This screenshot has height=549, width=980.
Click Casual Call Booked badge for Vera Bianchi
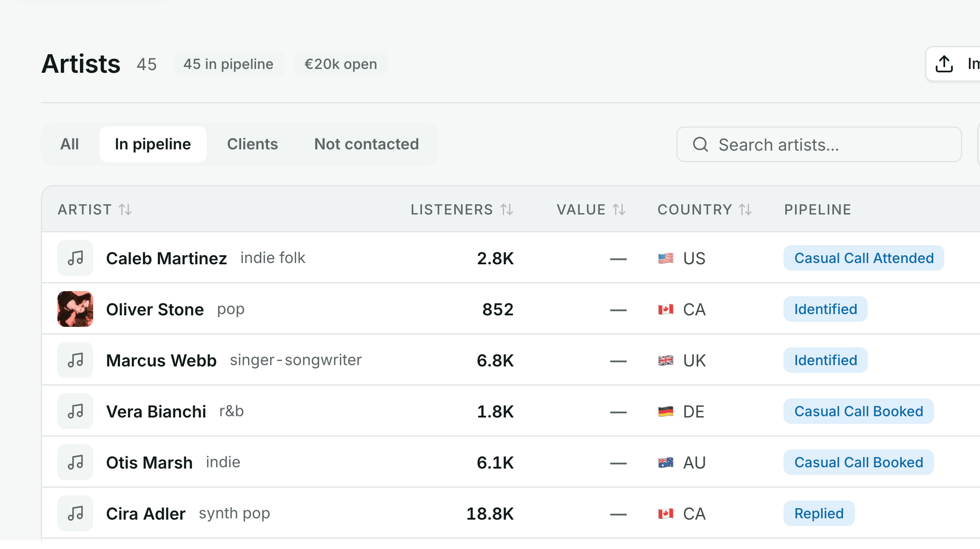(859, 411)
